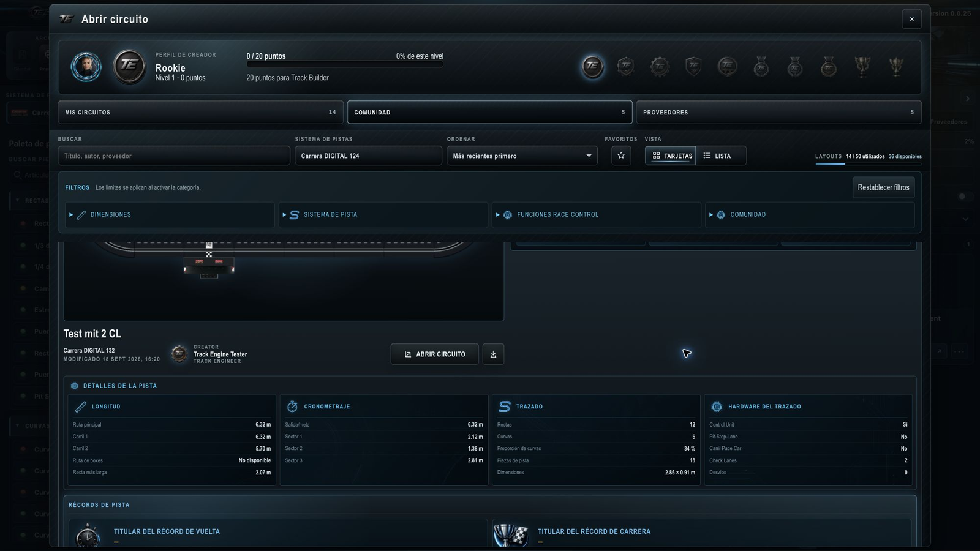Open the Ordenar dropdown Más recientes primero
The width and height of the screenshot is (980, 551).
(522, 156)
